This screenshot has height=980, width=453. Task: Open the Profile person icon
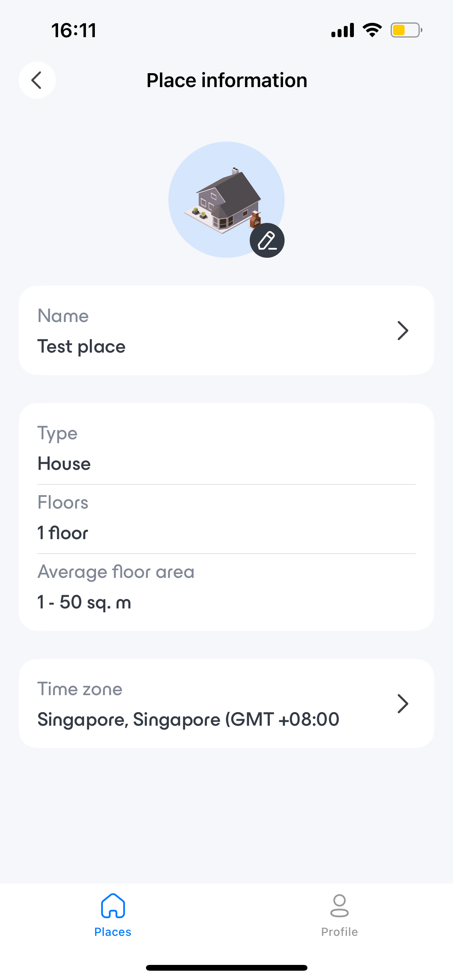pos(340,906)
